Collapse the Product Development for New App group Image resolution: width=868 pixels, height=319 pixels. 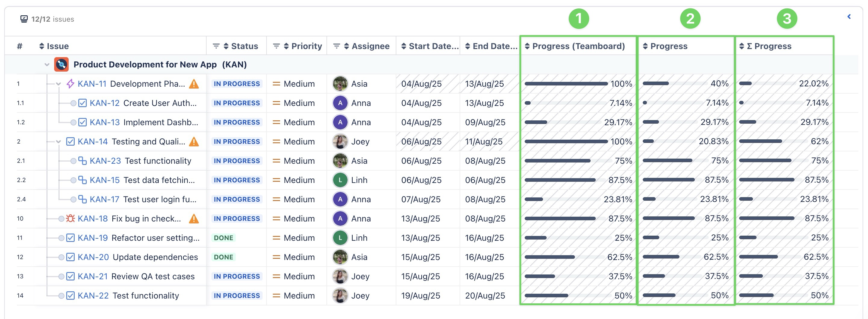tap(47, 65)
